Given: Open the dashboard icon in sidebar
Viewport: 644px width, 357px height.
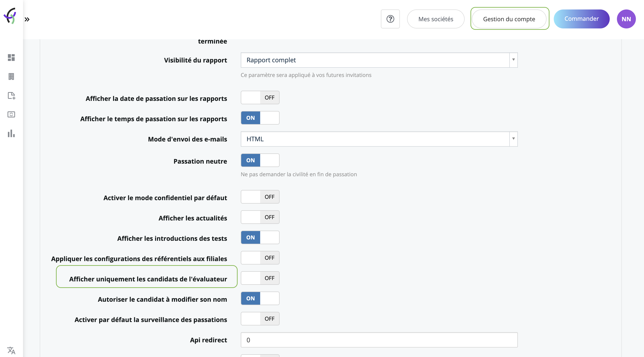Looking at the screenshot, I should [x=11, y=58].
